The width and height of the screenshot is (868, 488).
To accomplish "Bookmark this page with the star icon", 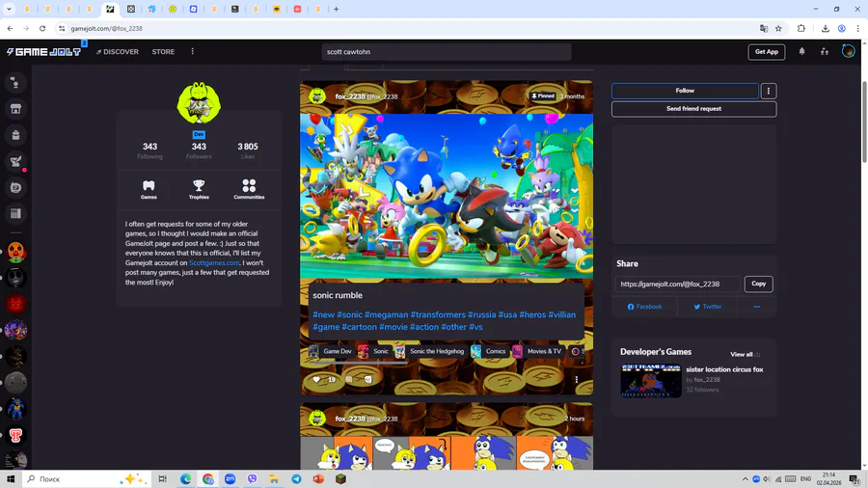I will [x=778, y=28].
